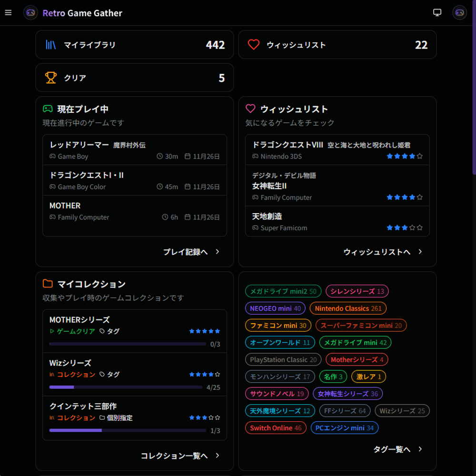Click the Retro Game Gather logo icon
476x476 pixels.
30,13
